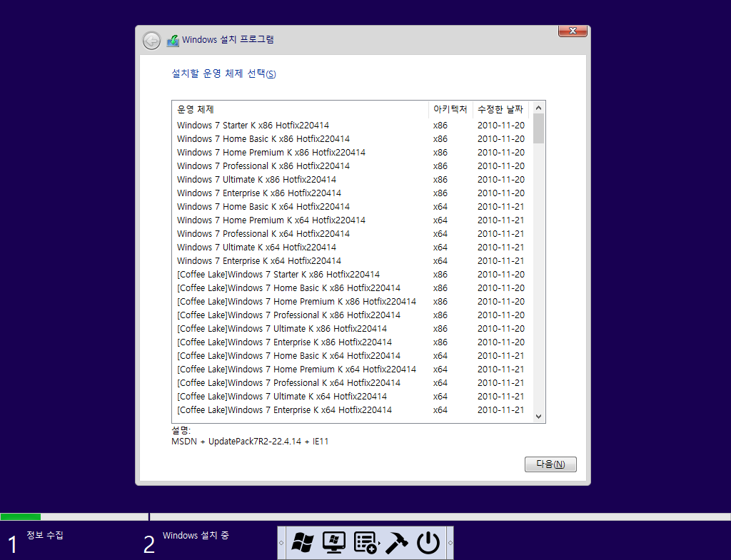Click the MSDN + UpdatePack7R2-22.4.14 + IE11 description
Image resolution: width=731 pixels, height=560 pixels.
[x=250, y=441]
